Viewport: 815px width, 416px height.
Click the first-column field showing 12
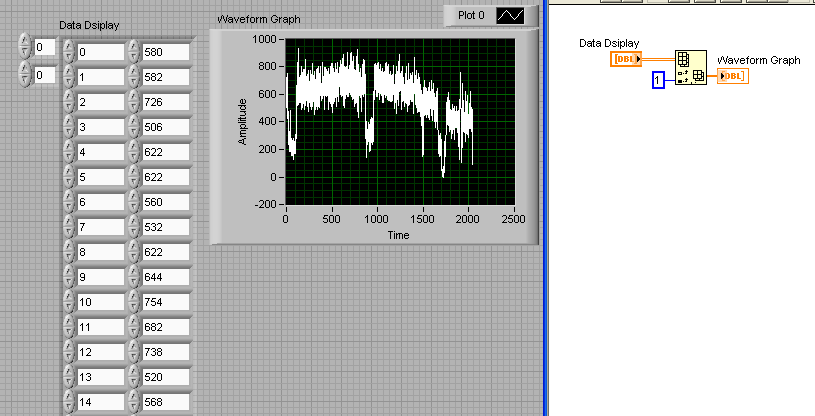click(x=101, y=352)
